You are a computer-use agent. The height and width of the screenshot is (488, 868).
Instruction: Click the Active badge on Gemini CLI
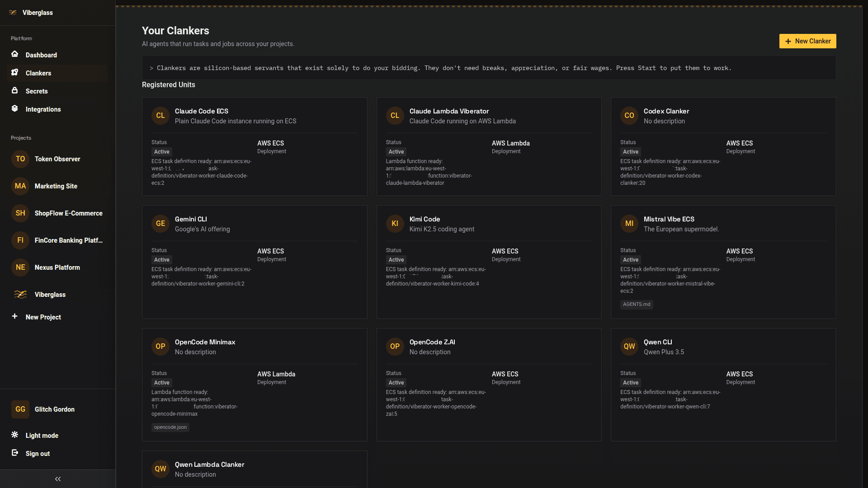pyautogui.click(x=161, y=260)
